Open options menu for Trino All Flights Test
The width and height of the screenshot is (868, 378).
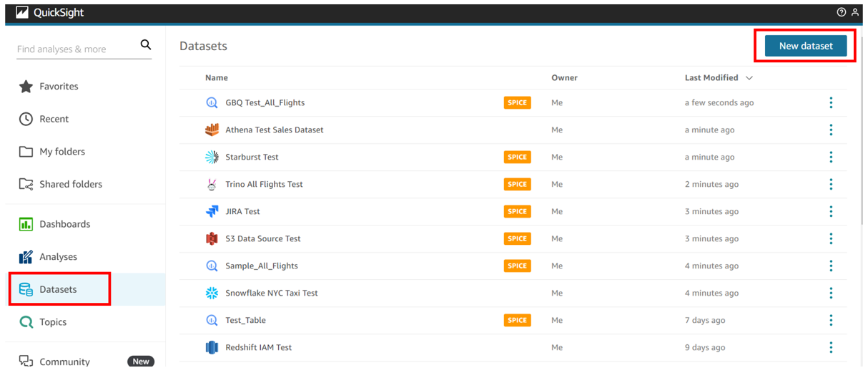831,185
